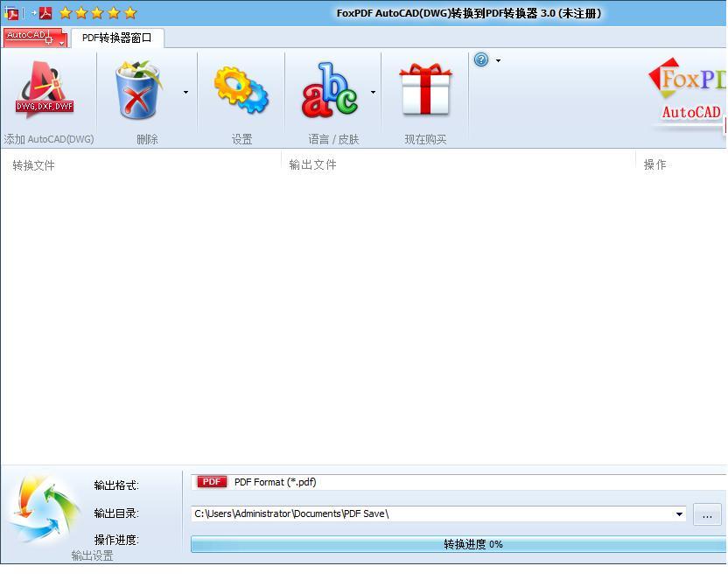Screen dimensions: 728x580
Task: Expand the delete button dropdown arrow
Action: (x=185, y=92)
